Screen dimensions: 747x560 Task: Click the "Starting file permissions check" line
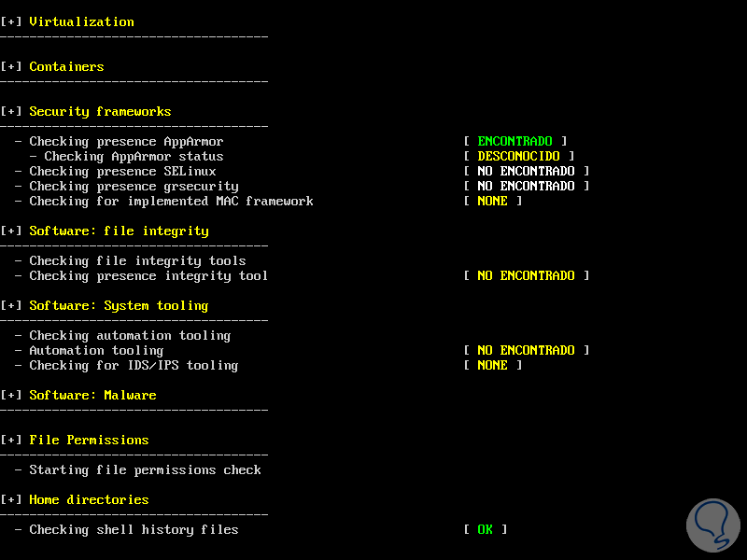[145, 469]
